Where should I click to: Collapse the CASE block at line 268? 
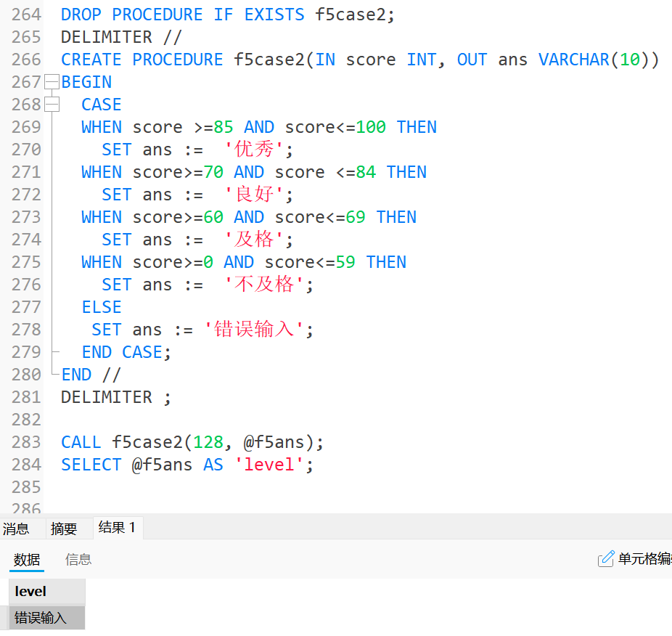[x=52, y=105]
